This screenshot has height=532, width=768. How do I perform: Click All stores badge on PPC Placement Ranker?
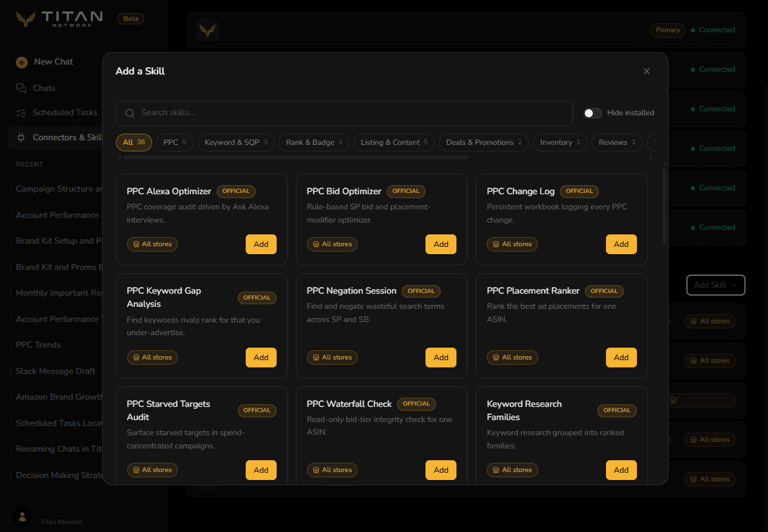(512, 358)
